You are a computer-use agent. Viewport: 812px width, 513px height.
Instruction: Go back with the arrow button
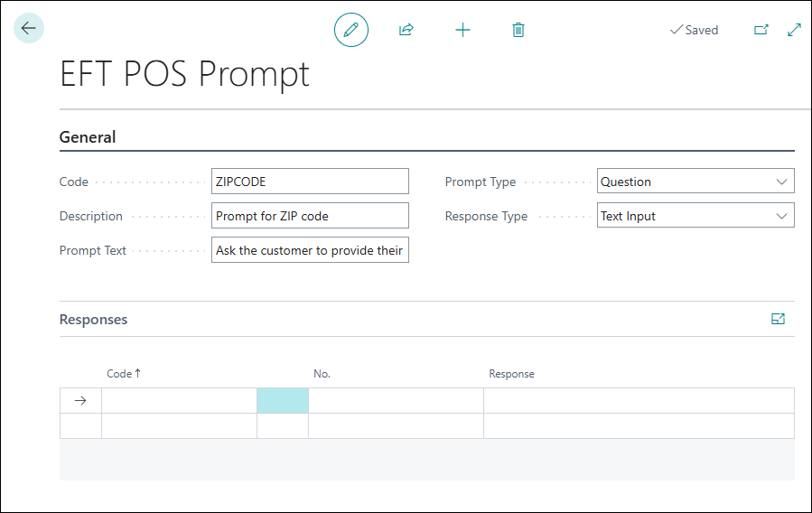(x=29, y=28)
